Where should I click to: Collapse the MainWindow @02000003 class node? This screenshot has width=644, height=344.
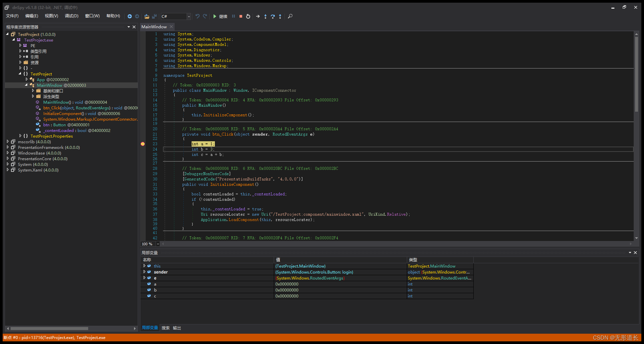[26, 85]
